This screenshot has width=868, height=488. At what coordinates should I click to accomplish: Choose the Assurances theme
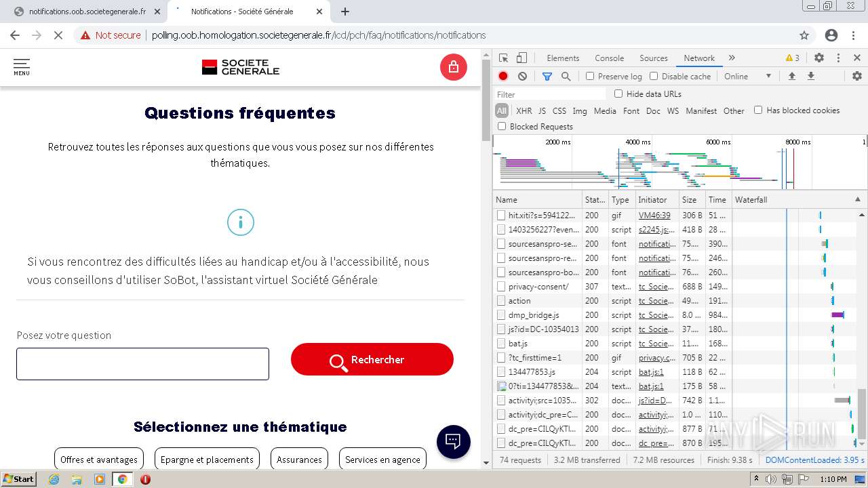point(299,459)
